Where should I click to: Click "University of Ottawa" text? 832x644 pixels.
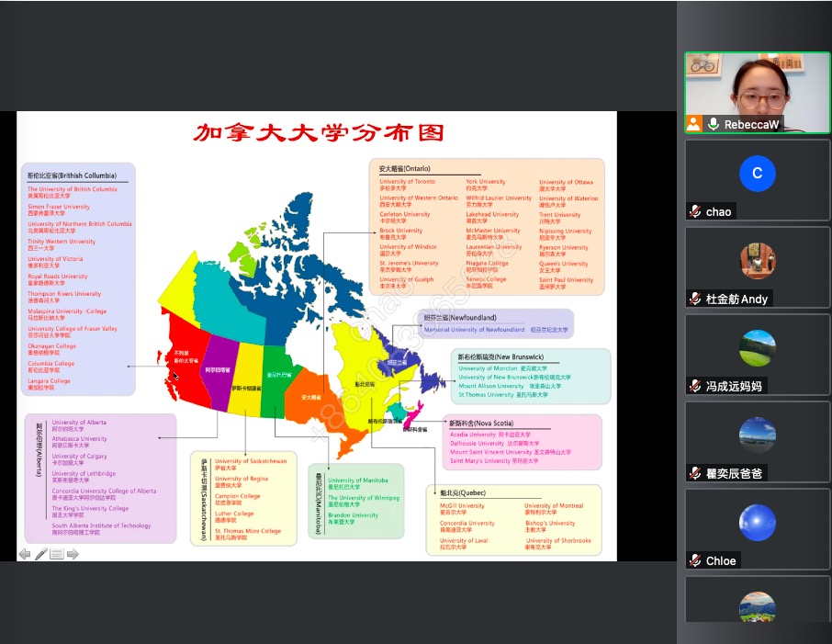[567, 182]
